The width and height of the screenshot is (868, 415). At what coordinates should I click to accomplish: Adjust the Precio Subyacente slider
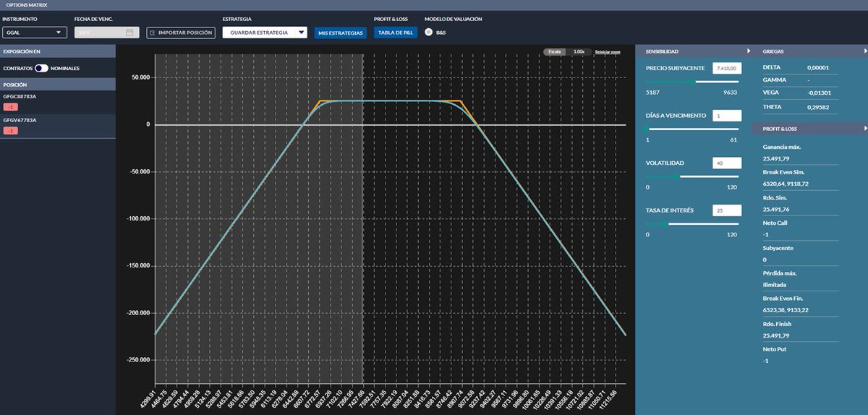(x=693, y=82)
